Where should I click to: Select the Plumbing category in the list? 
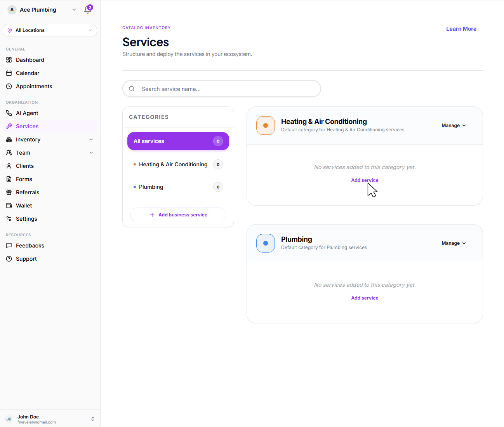point(151,187)
